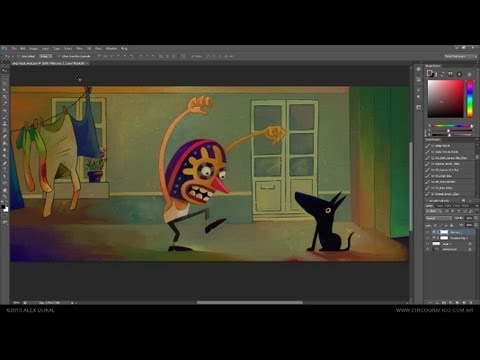Toggle visibility of the third layer

(x=428, y=244)
